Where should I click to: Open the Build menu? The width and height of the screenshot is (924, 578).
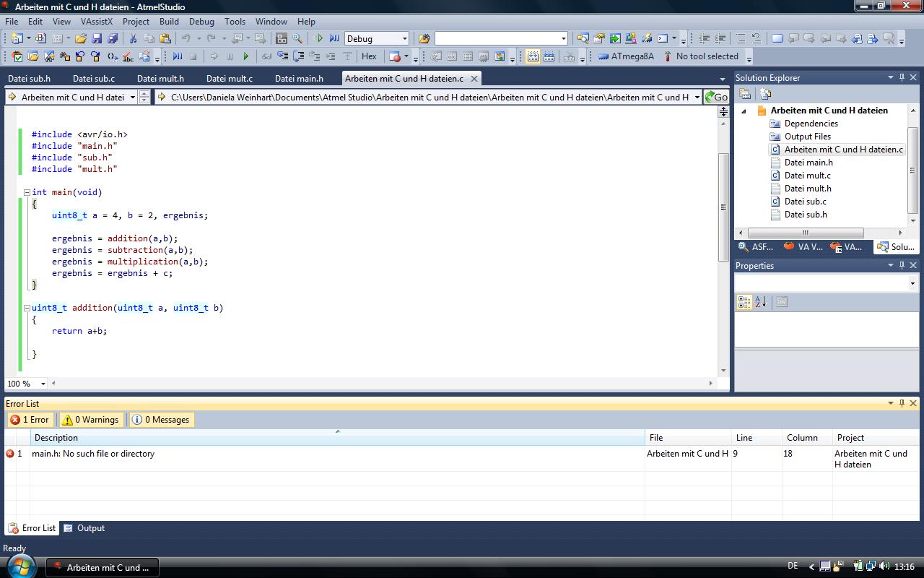[x=169, y=22]
